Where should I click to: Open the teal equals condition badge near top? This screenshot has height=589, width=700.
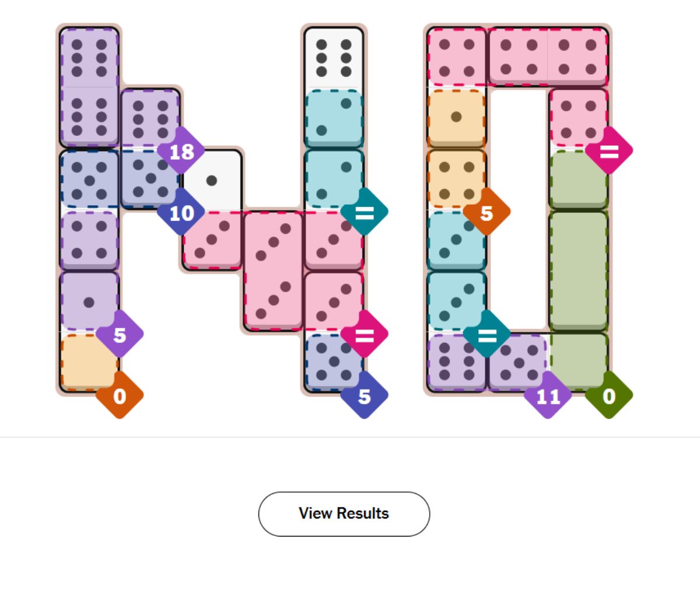[x=366, y=213]
